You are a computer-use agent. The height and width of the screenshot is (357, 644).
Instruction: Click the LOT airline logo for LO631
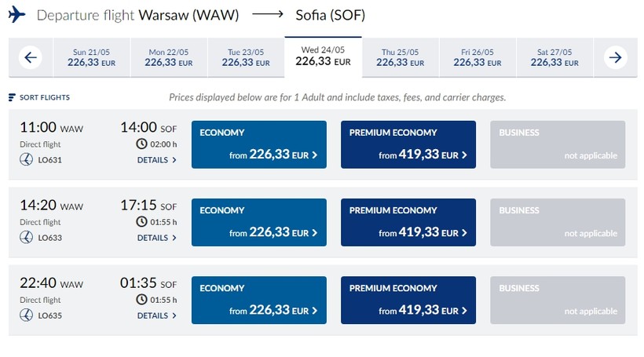point(26,160)
